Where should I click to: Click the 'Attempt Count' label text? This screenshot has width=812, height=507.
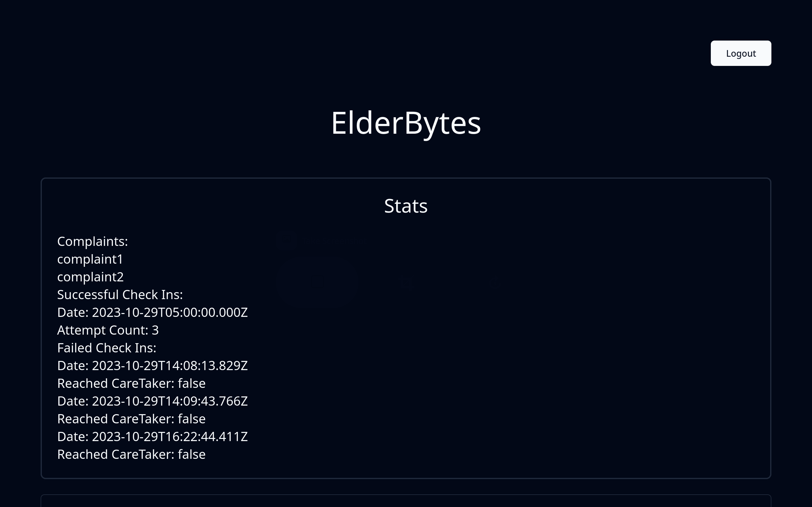103,330
